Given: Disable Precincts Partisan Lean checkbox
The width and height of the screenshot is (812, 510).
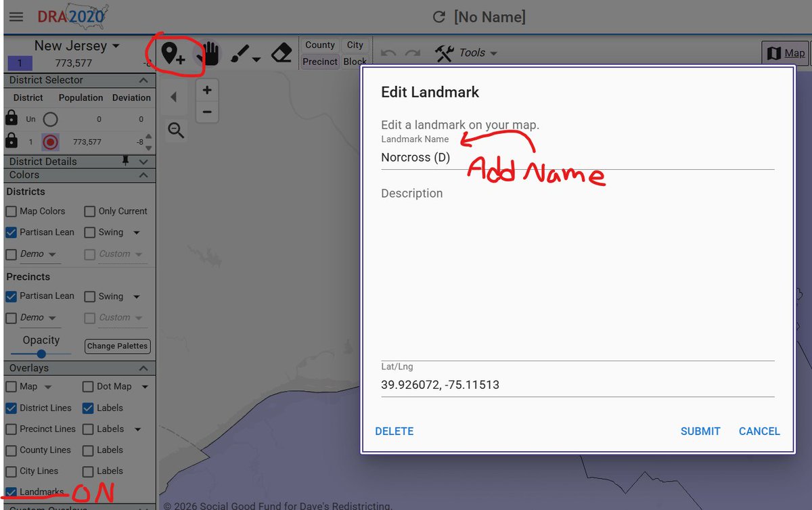Looking at the screenshot, I should point(11,296).
